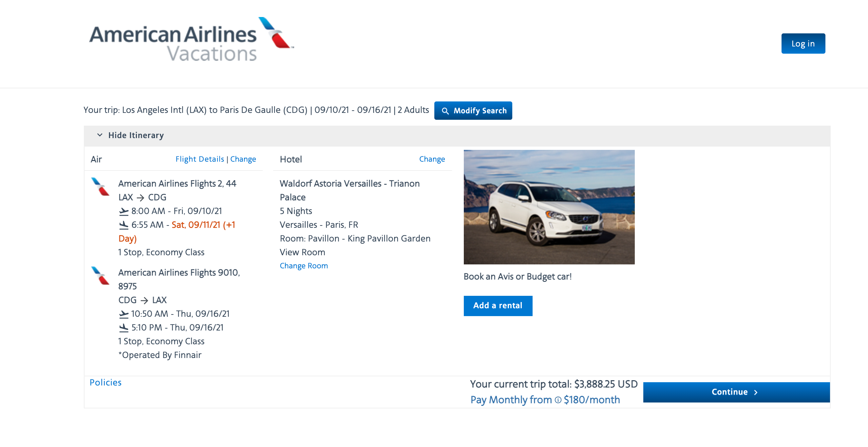Click Change link in the Hotel section

432,159
